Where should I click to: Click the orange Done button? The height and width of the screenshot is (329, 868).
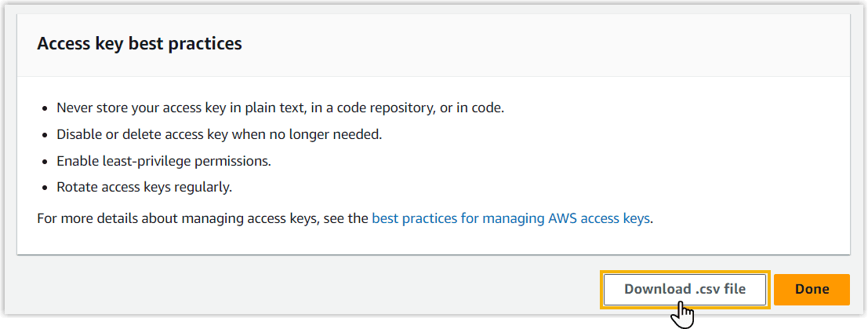pyautogui.click(x=812, y=289)
